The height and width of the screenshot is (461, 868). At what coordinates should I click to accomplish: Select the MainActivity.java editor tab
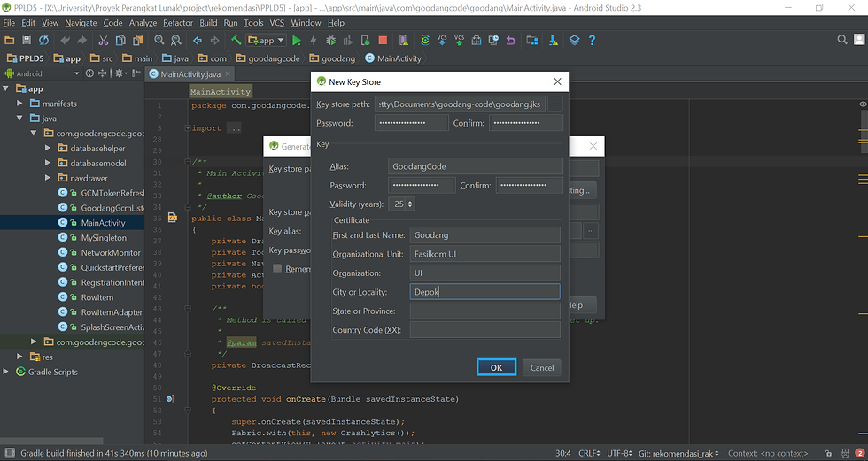point(190,74)
